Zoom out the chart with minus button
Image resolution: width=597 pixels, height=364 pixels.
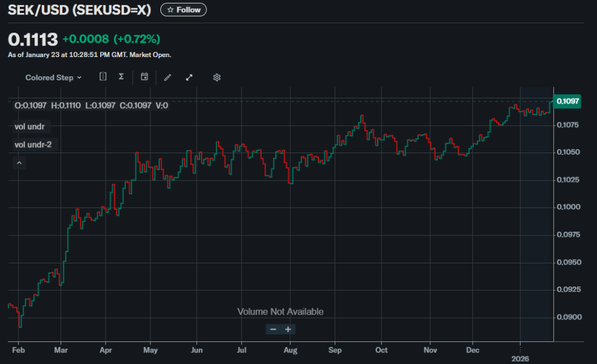[273, 330]
